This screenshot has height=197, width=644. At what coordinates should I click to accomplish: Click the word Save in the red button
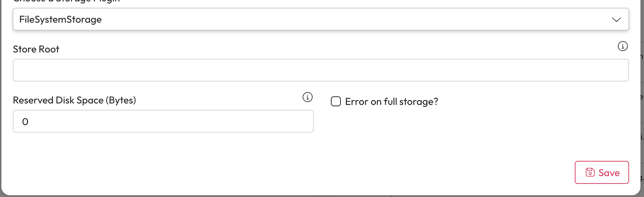click(609, 173)
